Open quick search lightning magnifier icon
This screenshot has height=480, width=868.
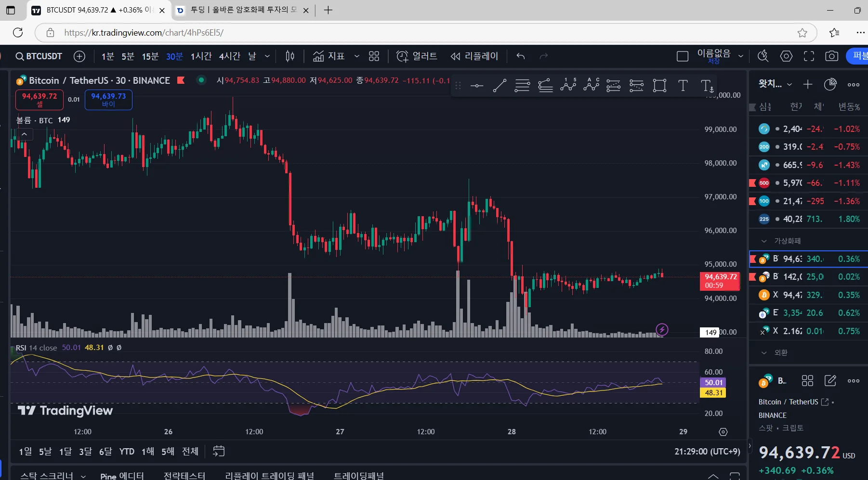click(763, 56)
